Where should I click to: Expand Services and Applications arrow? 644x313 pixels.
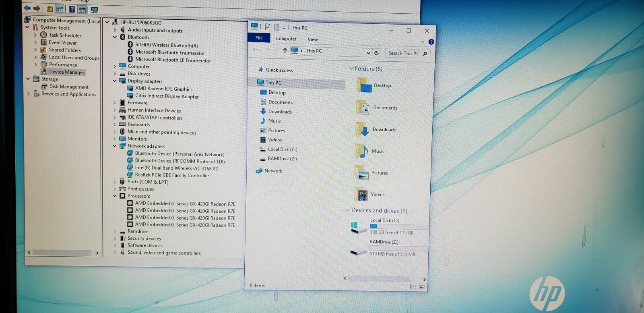click(x=28, y=94)
